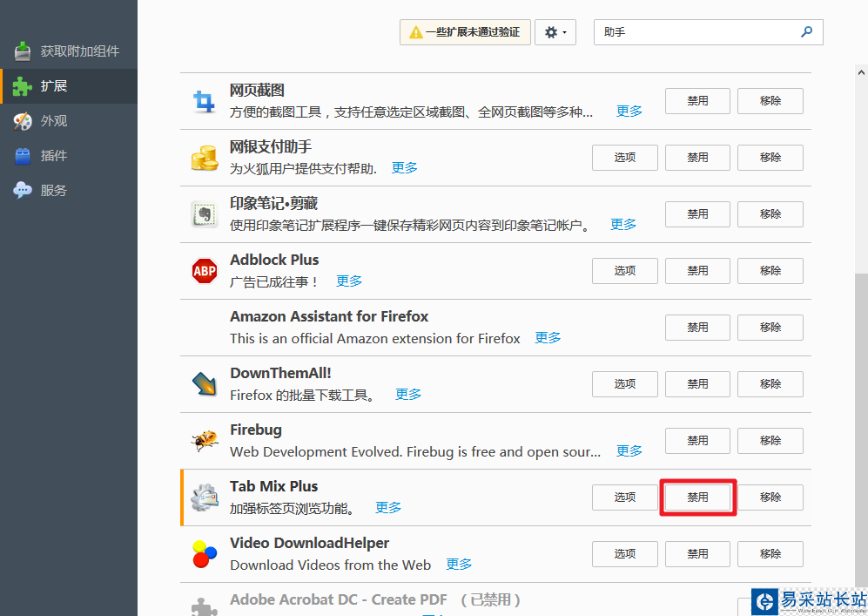Open options for Video DownloadHelper

(624, 554)
